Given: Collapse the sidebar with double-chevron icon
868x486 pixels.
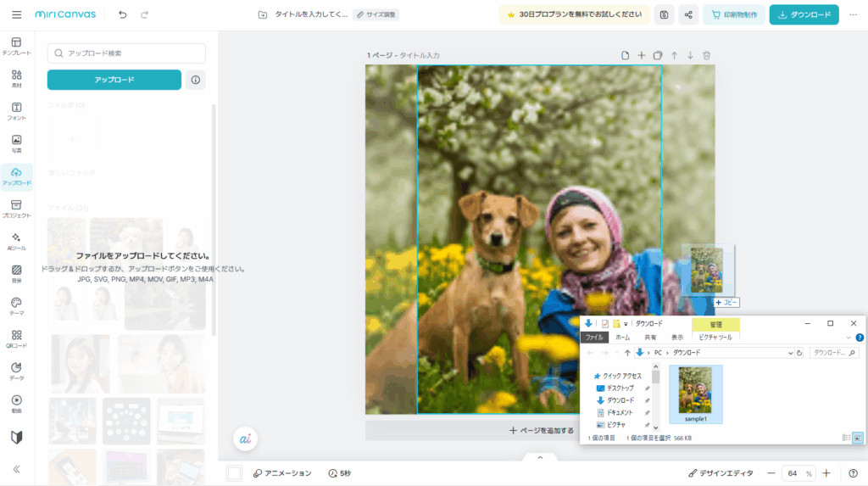Looking at the screenshot, I should click(x=17, y=469).
